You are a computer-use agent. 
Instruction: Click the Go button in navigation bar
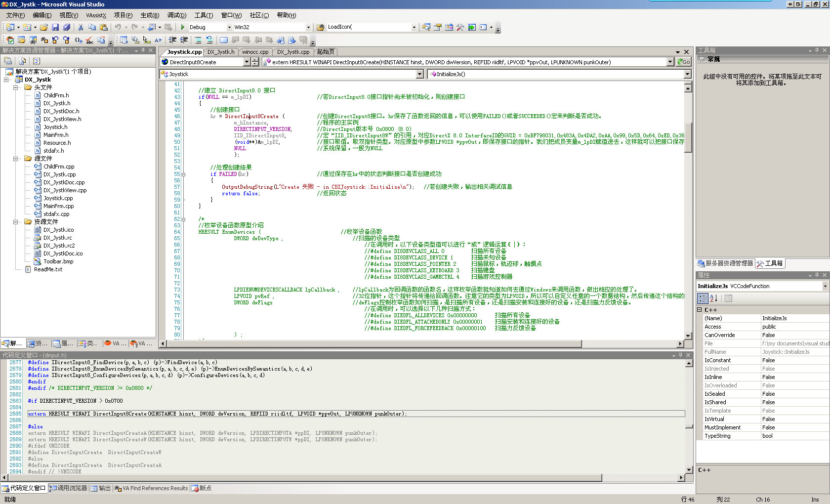click(x=684, y=62)
